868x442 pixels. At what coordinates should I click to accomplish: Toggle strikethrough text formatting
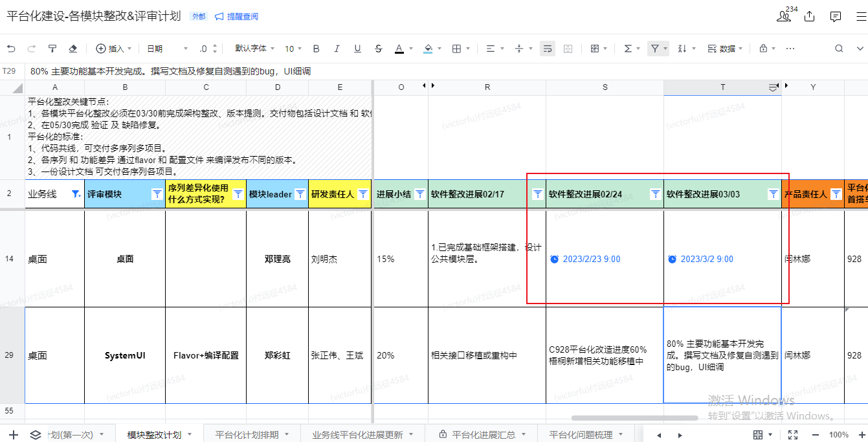point(379,49)
